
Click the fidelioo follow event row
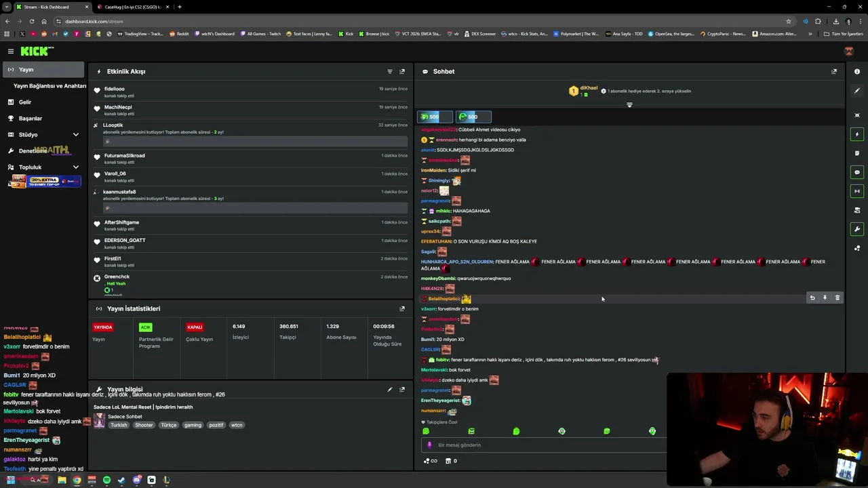[x=251, y=92]
